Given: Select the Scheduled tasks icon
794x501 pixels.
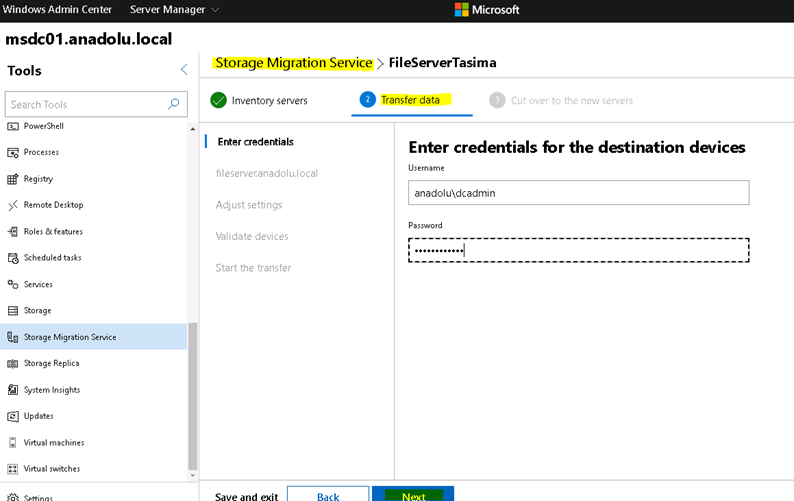Looking at the screenshot, I should (x=13, y=258).
